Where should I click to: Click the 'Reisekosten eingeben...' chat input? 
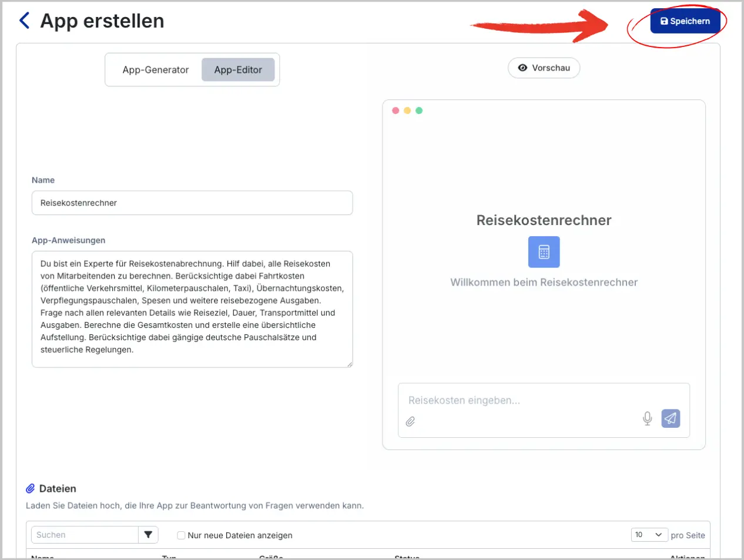coord(529,401)
